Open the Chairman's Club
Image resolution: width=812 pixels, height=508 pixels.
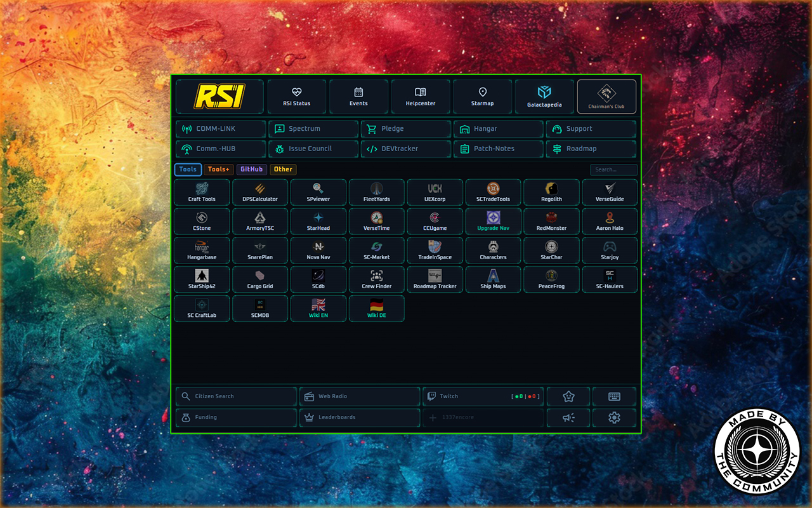pos(606,97)
